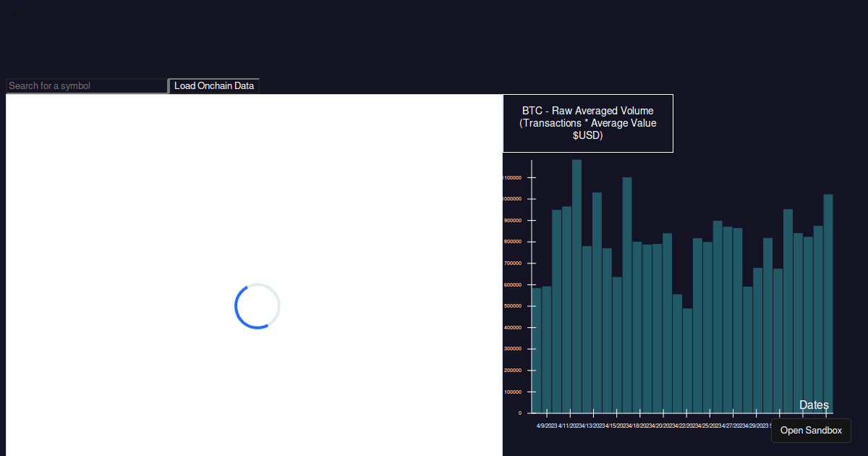
Task: Click the 4/29/2023 date label on x-axis
Action: click(x=756, y=426)
